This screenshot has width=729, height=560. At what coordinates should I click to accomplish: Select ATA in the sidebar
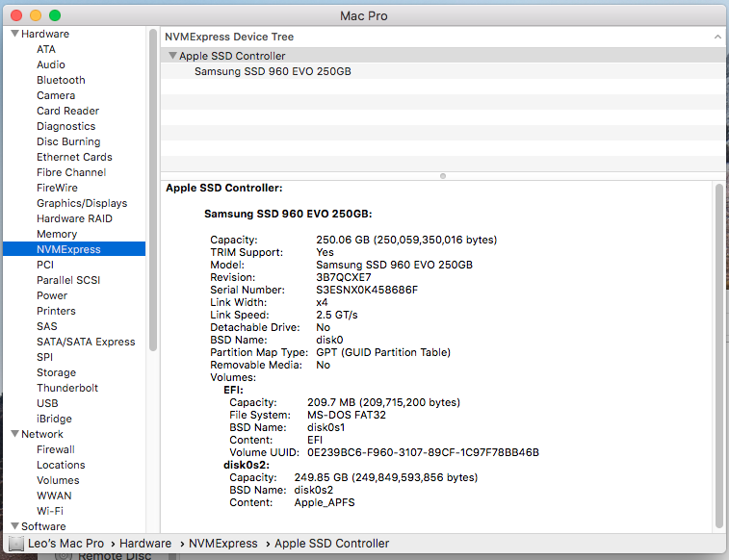pos(46,49)
